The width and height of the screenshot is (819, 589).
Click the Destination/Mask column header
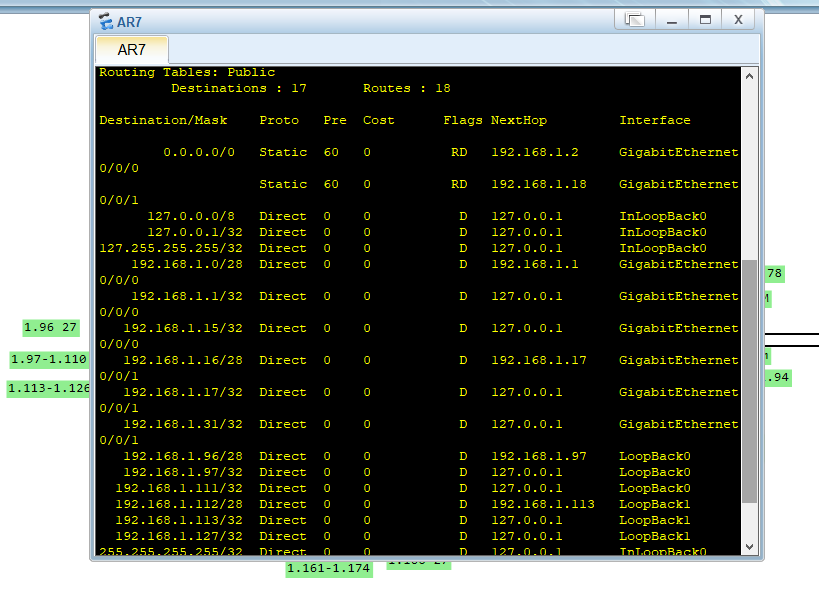[163, 120]
